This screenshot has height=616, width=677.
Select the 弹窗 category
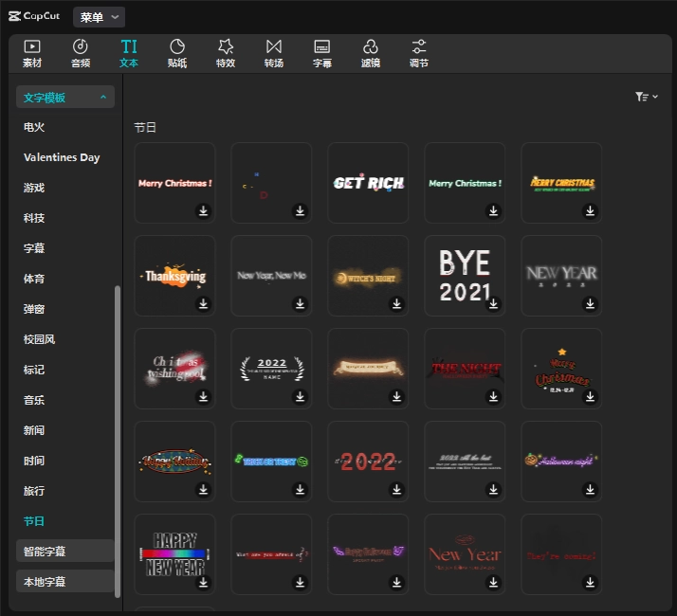click(34, 309)
